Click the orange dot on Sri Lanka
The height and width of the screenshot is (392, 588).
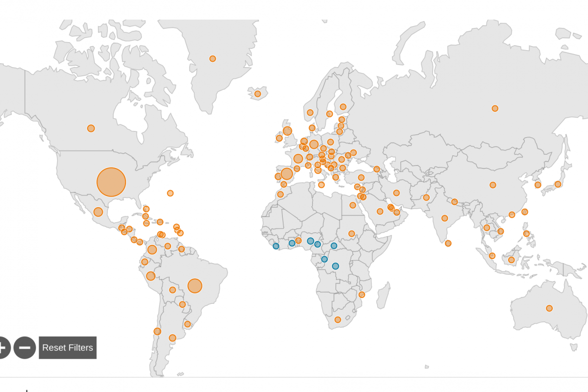click(x=448, y=243)
